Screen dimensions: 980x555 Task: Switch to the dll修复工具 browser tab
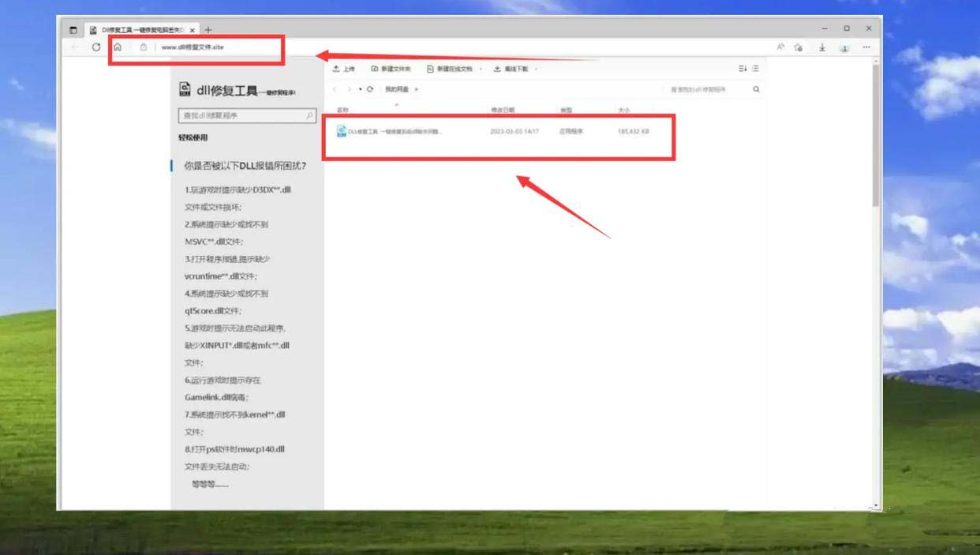pyautogui.click(x=138, y=28)
